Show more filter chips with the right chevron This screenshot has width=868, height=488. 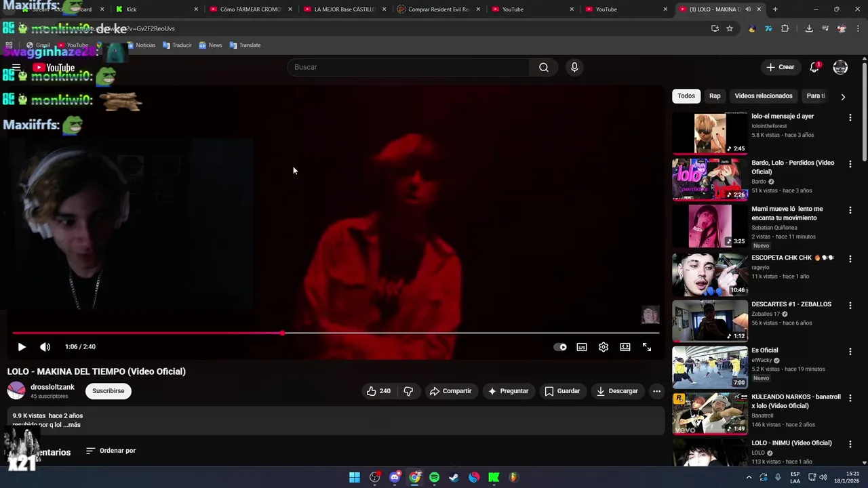pos(843,97)
